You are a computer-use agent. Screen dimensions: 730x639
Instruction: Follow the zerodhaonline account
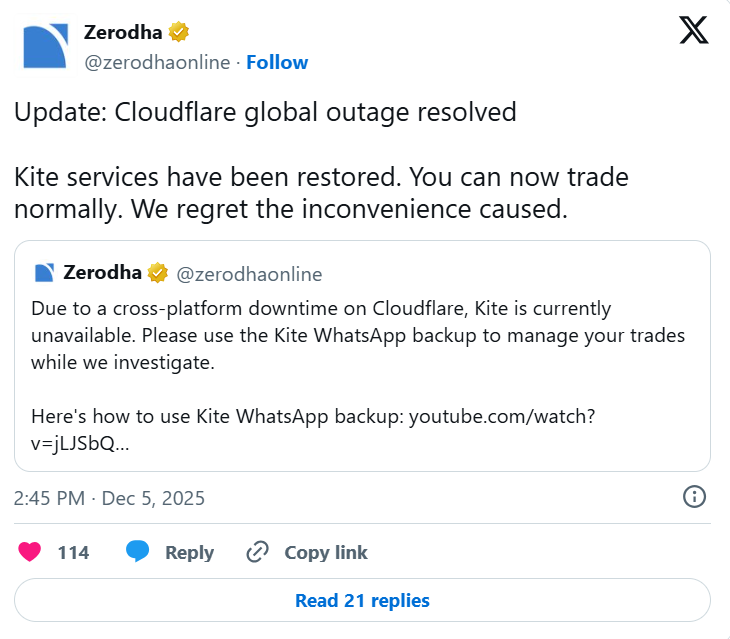pos(277,62)
